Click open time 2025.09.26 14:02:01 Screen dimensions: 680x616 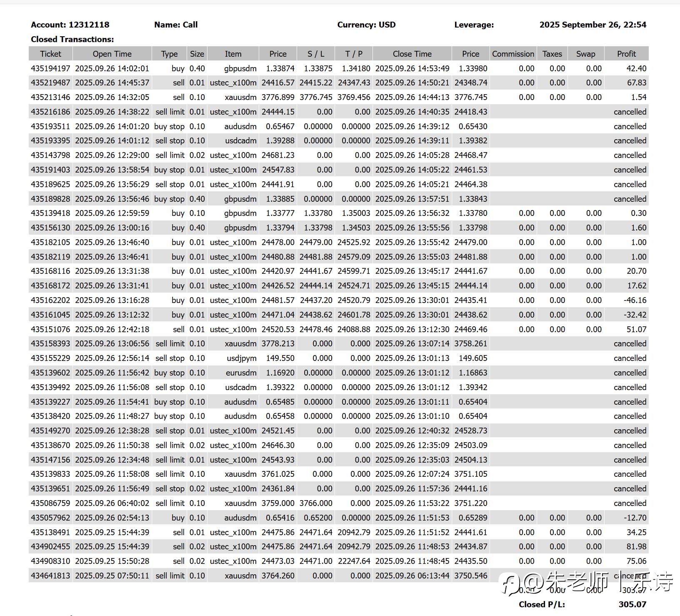[x=112, y=68]
